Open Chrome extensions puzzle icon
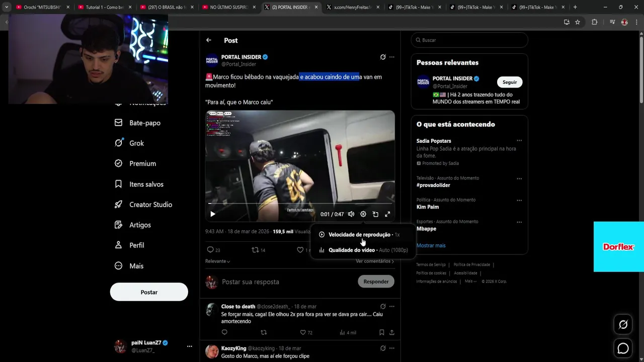The height and width of the screenshot is (362, 644). 594,22
